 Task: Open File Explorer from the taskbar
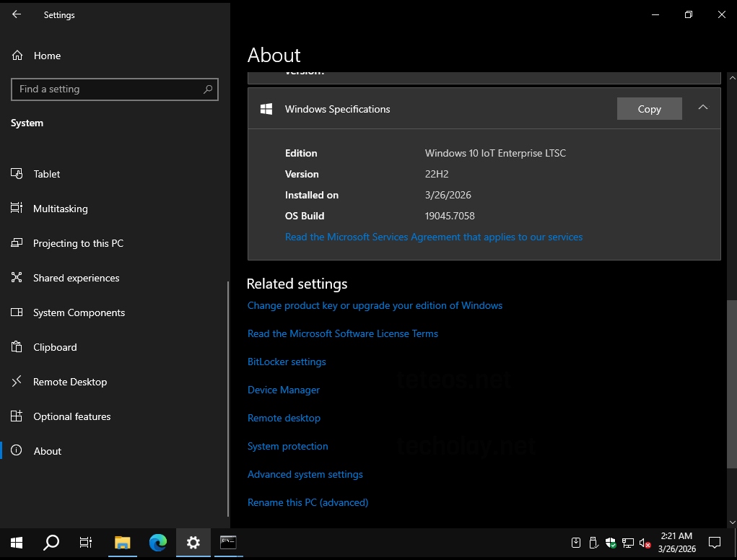point(122,543)
